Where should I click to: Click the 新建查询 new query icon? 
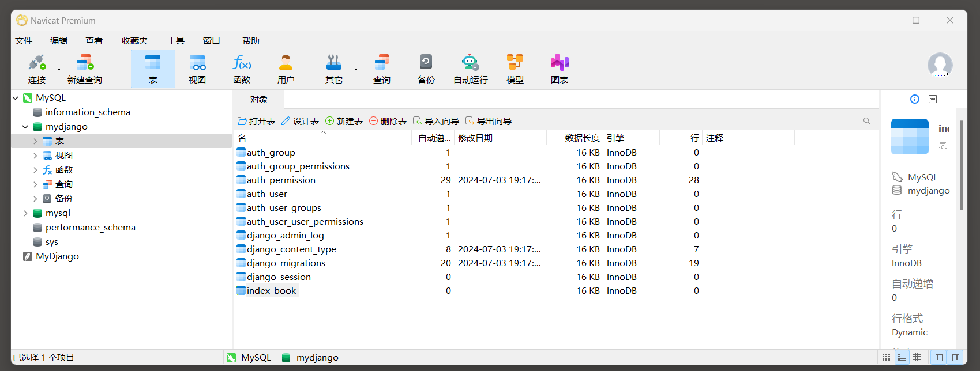click(85, 69)
